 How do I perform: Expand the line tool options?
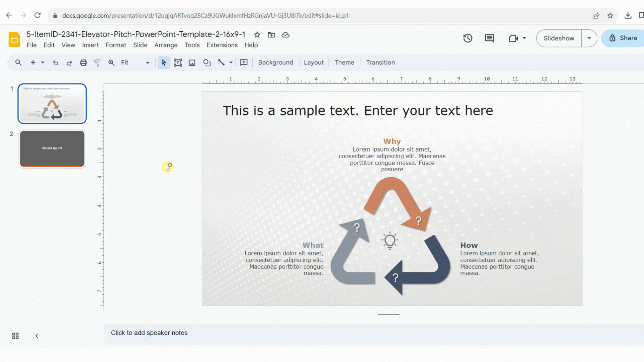click(230, 63)
